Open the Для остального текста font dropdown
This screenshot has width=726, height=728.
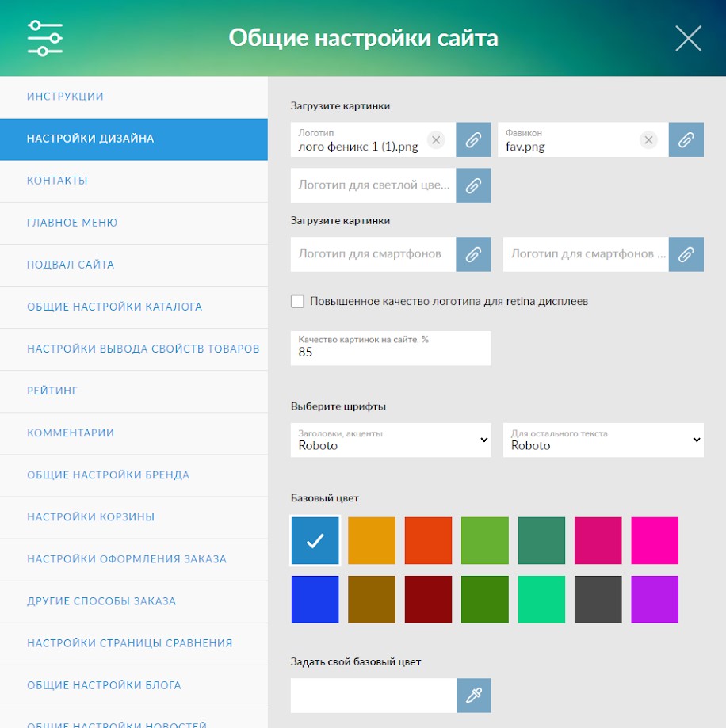(x=603, y=440)
